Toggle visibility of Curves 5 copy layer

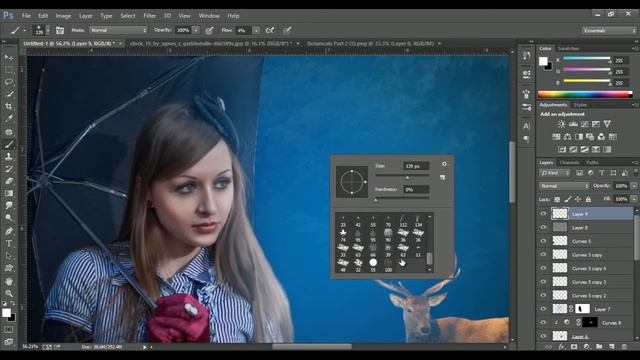tap(543, 254)
